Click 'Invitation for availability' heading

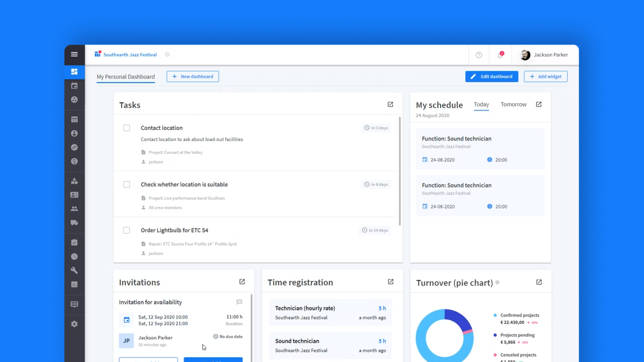[150, 302]
